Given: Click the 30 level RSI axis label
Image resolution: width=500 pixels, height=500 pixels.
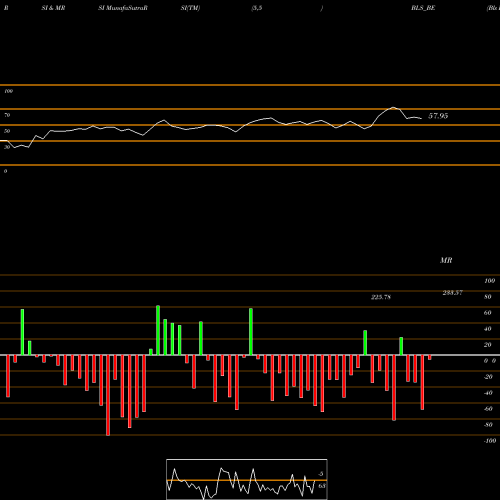Looking at the screenshot, I should 7,147.
